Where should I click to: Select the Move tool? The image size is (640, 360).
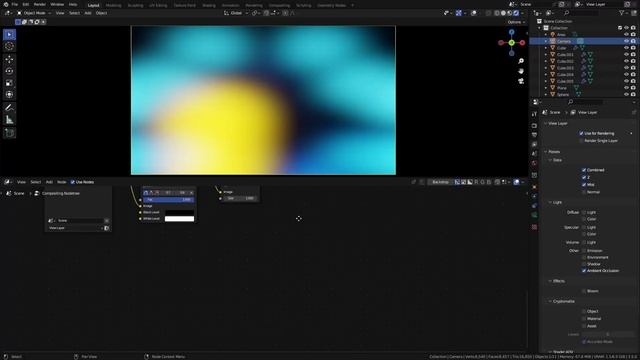coord(9,59)
